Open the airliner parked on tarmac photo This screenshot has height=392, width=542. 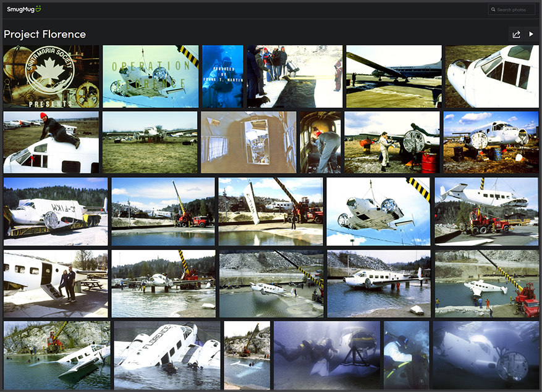click(394, 77)
